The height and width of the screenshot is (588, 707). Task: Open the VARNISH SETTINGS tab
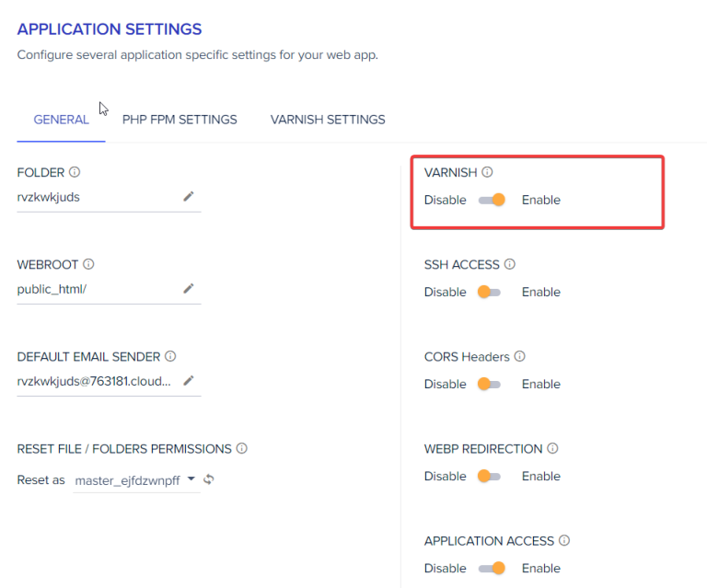328,120
